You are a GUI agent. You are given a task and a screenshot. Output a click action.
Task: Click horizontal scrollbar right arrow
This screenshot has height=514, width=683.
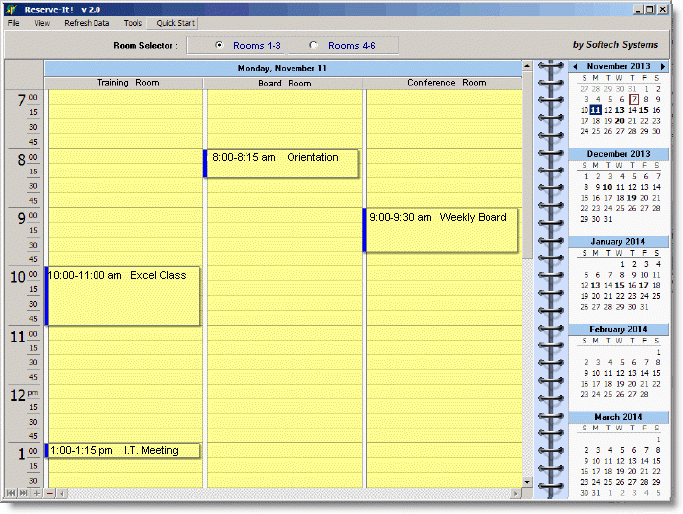point(516,493)
